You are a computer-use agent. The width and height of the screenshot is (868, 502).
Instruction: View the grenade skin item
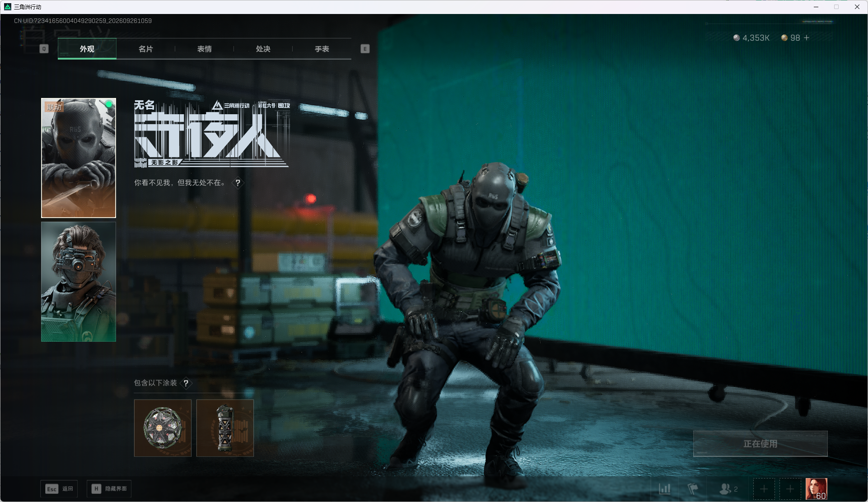(x=225, y=428)
